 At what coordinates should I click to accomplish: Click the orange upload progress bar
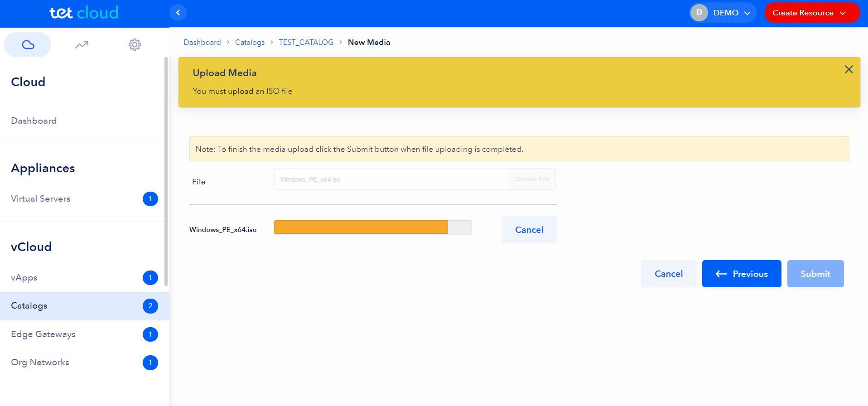click(361, 227)
